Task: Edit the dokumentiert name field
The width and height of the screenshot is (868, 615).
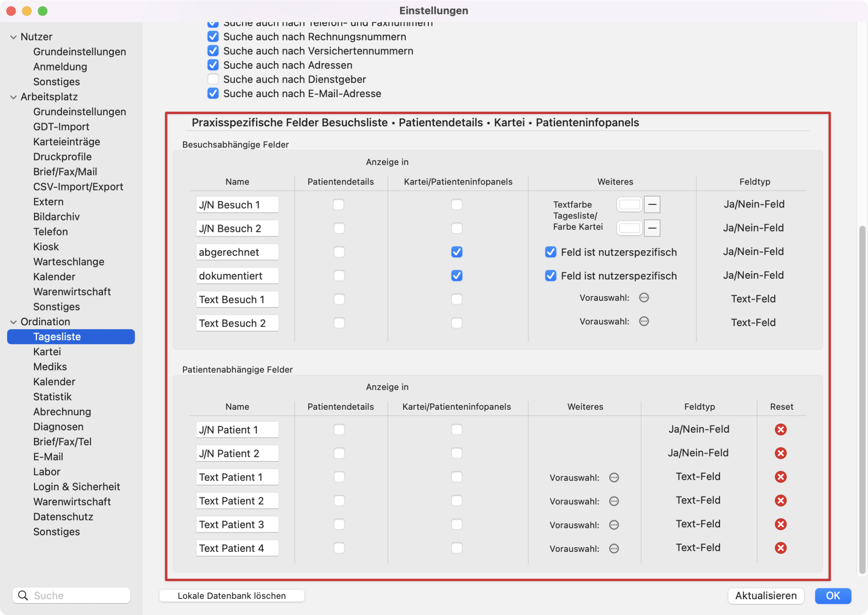Action: 237,276
